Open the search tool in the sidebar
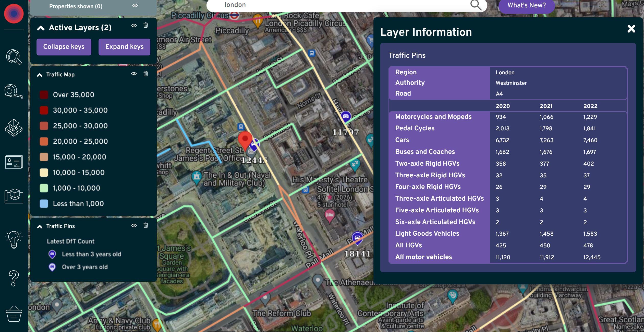Image resolution: width=644 pixels, height=332 pixels. (x=14, y=57)
